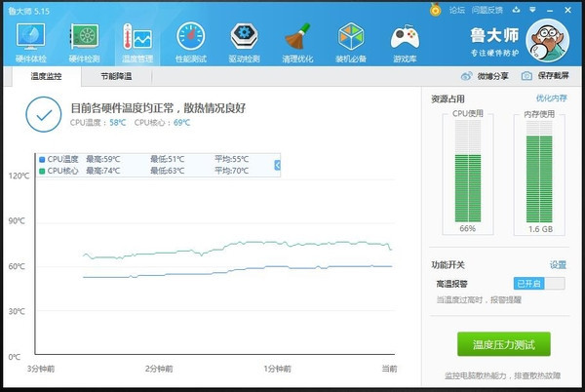Image resolution: width=585 pixels, height=392 pixels.
Task: Click the 最低:63℃ legend value
Action: pyautogui.click(x=167, y=171)
